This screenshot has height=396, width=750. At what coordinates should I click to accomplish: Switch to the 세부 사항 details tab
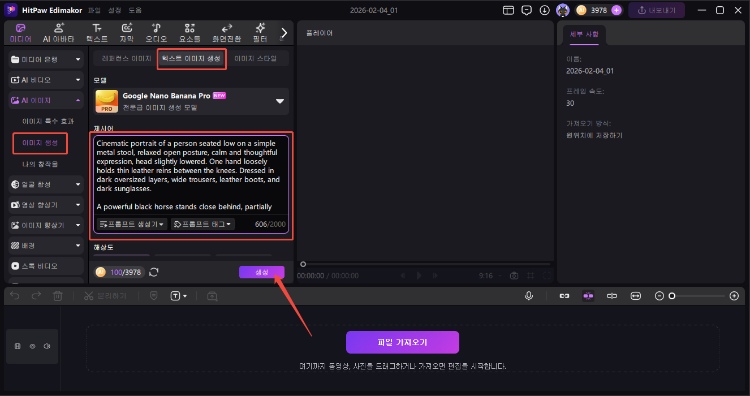click(x=584, y=34)
